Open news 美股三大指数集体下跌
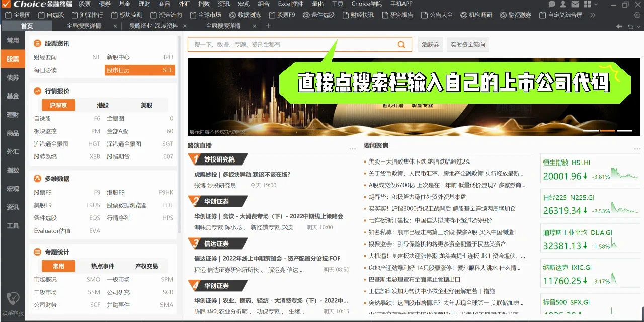Viewport: 644px width, 322px height. click(x=420, y=162)
